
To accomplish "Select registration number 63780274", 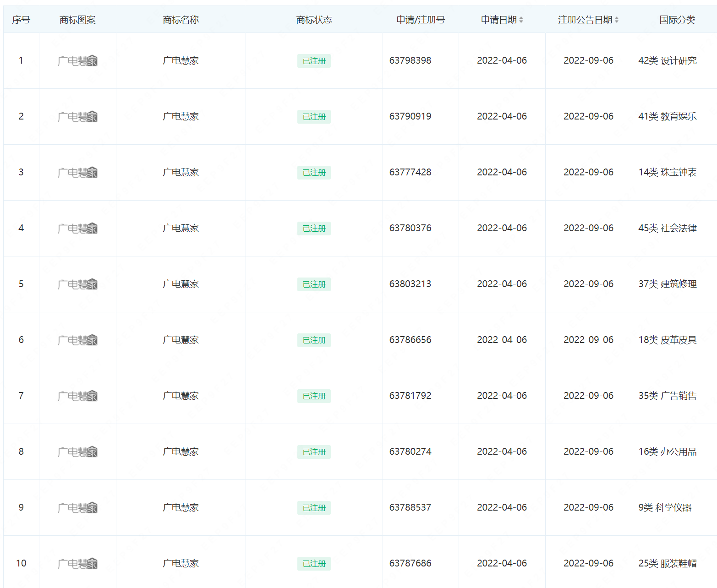I will (410, 452).
